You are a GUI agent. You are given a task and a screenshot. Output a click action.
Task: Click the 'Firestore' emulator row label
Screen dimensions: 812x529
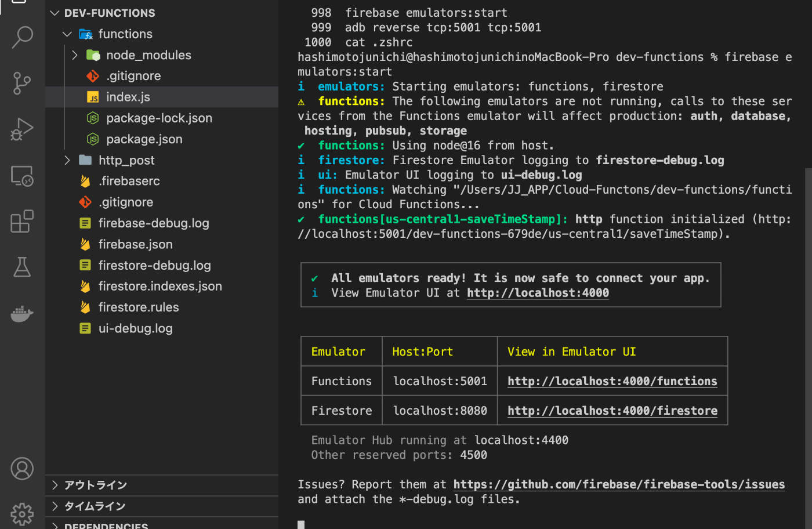click(x=341, y=411)
